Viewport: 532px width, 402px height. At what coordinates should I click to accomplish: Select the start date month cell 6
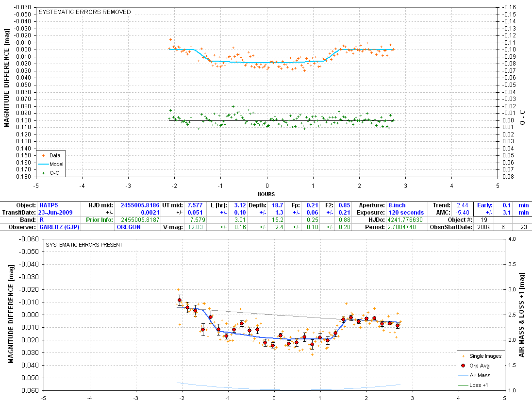pyautogui.click(x=503, y=227)
